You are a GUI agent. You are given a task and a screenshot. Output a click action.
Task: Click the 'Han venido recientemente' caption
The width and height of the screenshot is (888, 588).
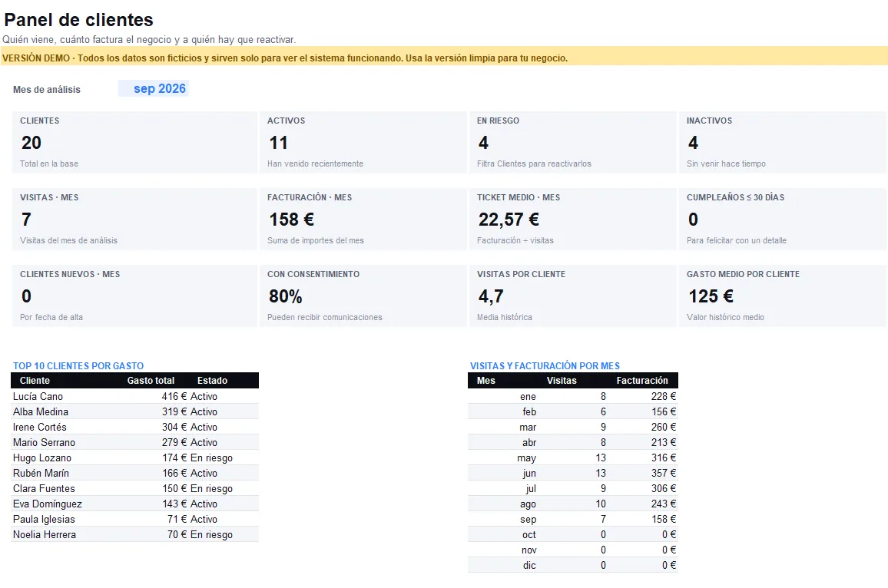point(316,164)
